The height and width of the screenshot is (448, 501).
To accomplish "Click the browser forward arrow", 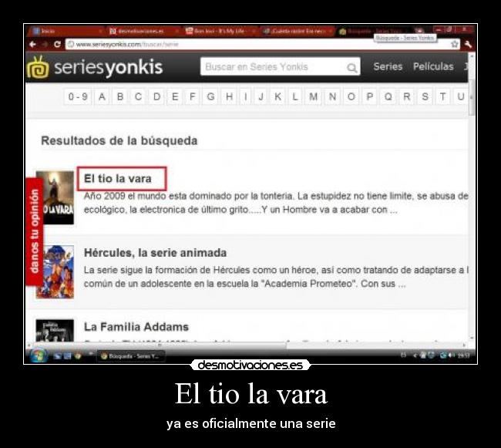I will point(45,44).
